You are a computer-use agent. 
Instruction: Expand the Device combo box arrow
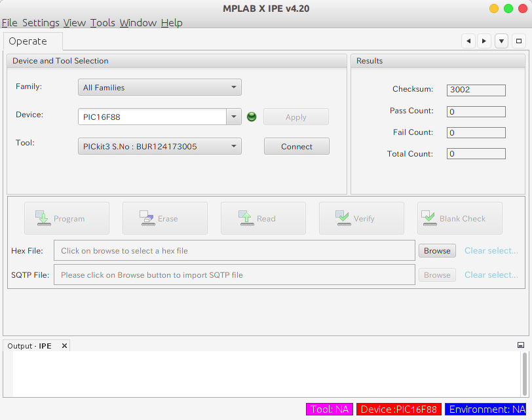[x=234, y=117]
